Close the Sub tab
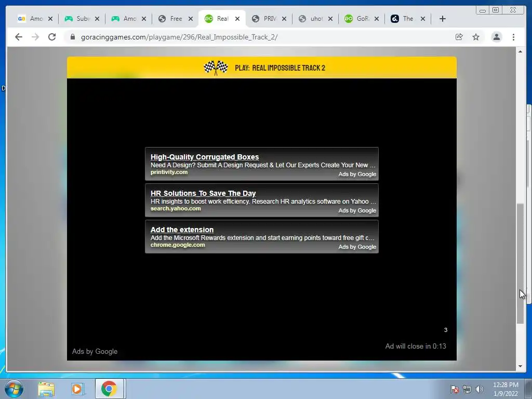This screenshot has width=532, height=399. (97, 19)
